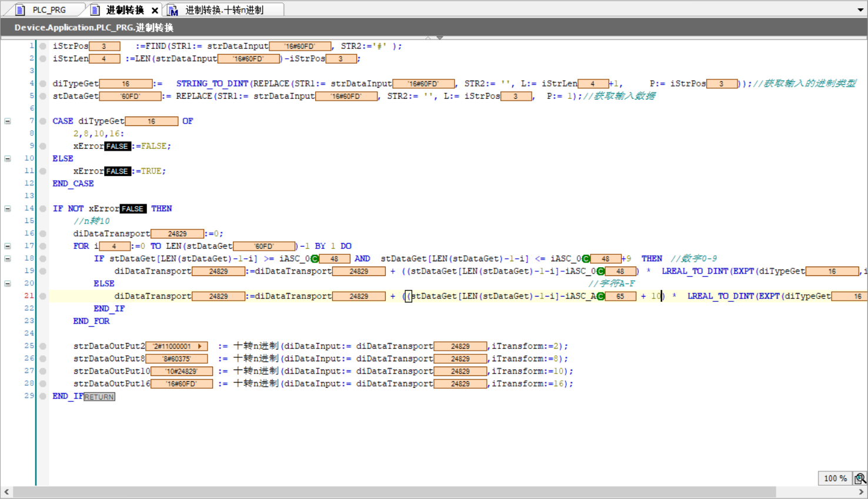Collapse the inner ELSE block at line 20
Image resolution: width=868 pixels, height=499 pixels.
tap(8, 284)
